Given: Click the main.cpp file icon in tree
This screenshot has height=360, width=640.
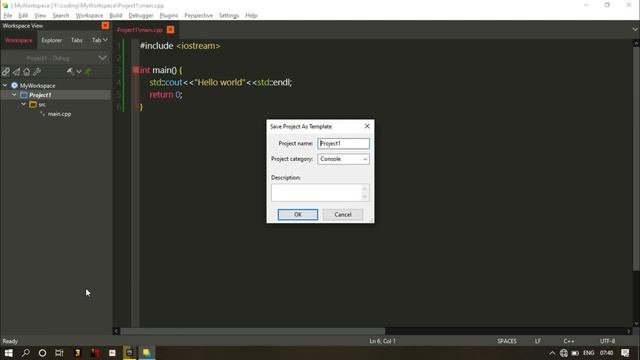Looking at the screenshot, I should click(42, 114).
